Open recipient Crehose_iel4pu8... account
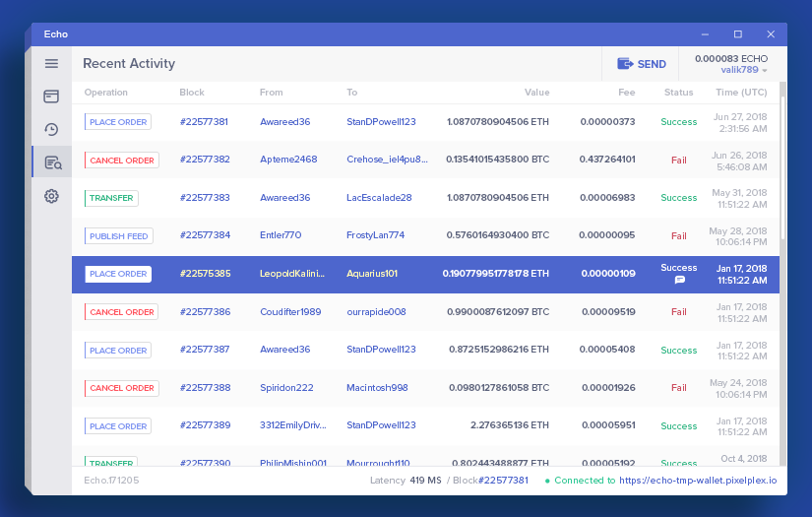Image resolution: width=812 pixels, height=517 pixels. tap(388, 159)
